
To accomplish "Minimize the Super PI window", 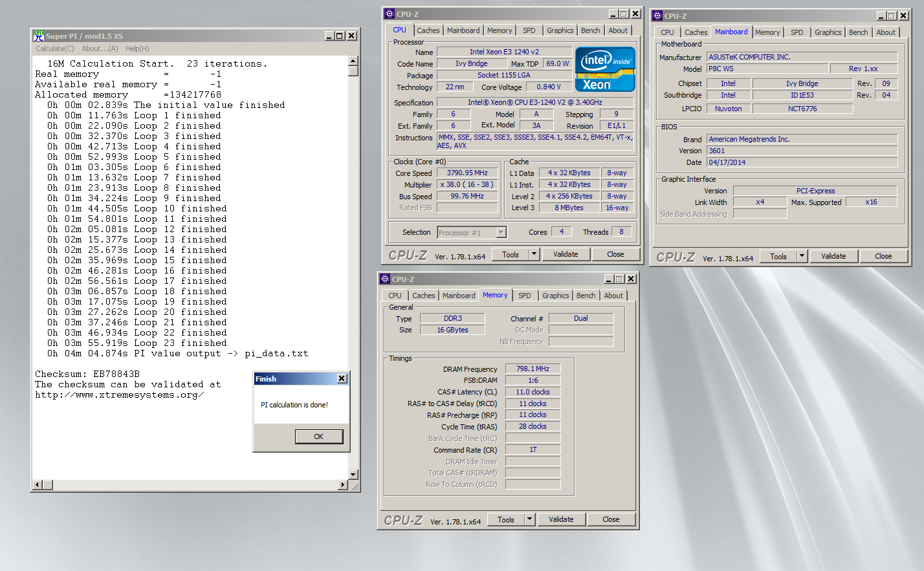I will [329, 36].
